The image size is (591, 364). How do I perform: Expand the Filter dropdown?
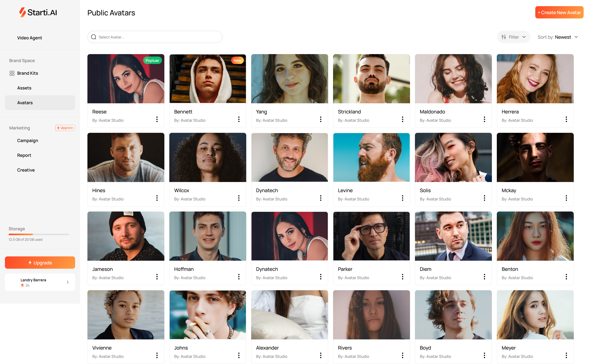click(x=514, y=37)
